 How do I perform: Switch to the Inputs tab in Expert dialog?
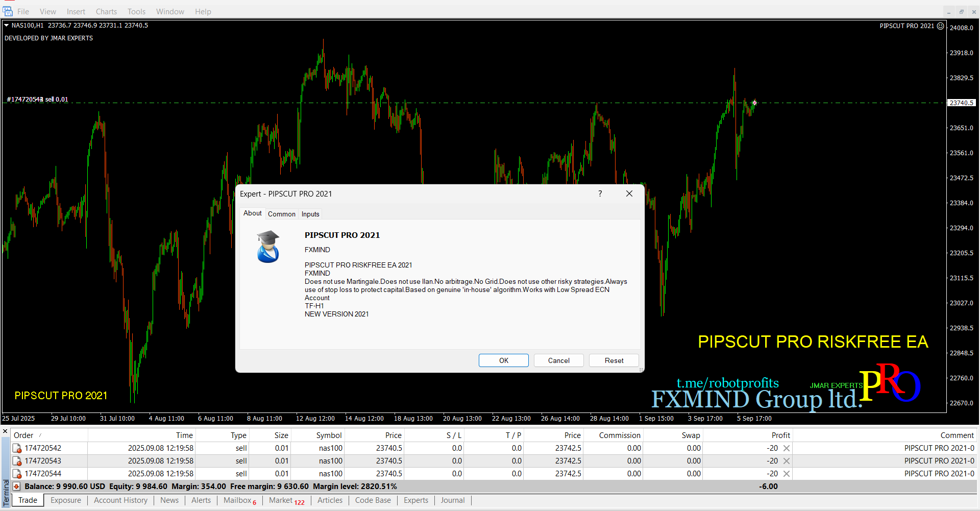coord(310,214)
